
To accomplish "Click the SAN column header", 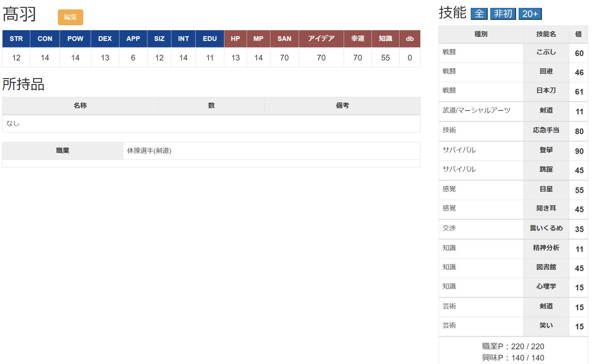I will coord(284,39).
